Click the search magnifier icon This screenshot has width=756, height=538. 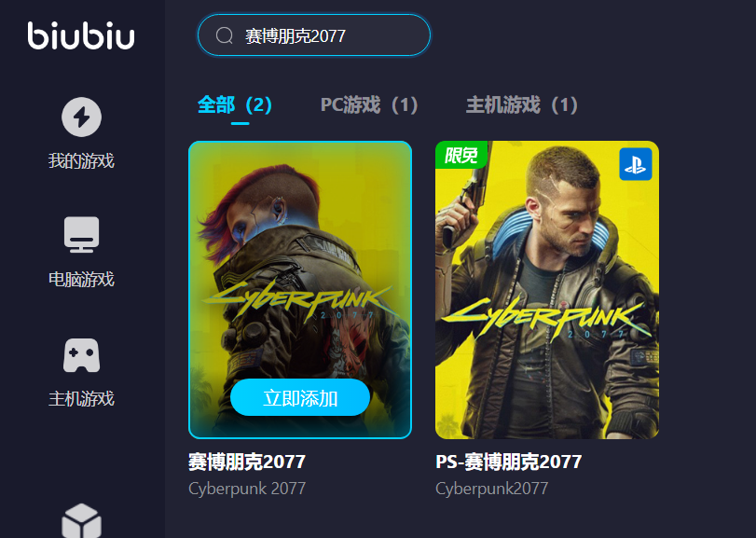tap(225, 35)
